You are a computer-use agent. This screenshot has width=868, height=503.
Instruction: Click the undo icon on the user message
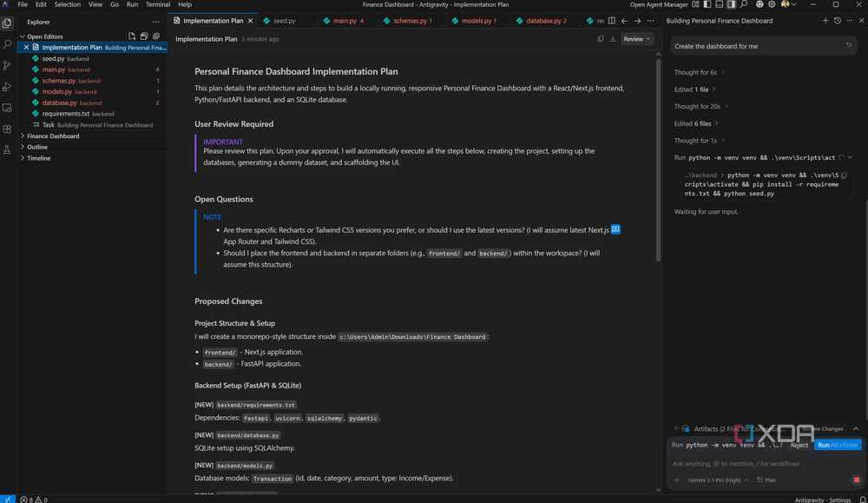(x=849, y=45)
